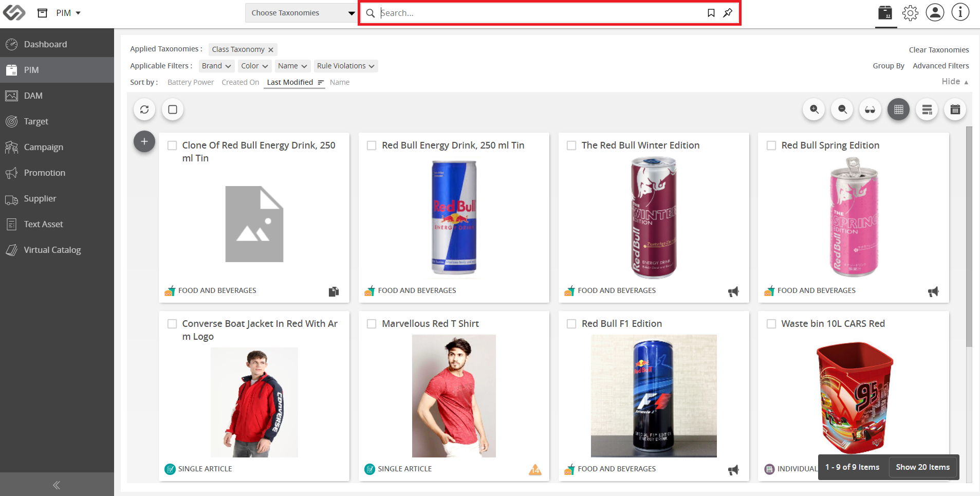Image resolution: width=980 pixels, height=496 pixels.
Task: Open the information icon
Action: coord(960,12)
